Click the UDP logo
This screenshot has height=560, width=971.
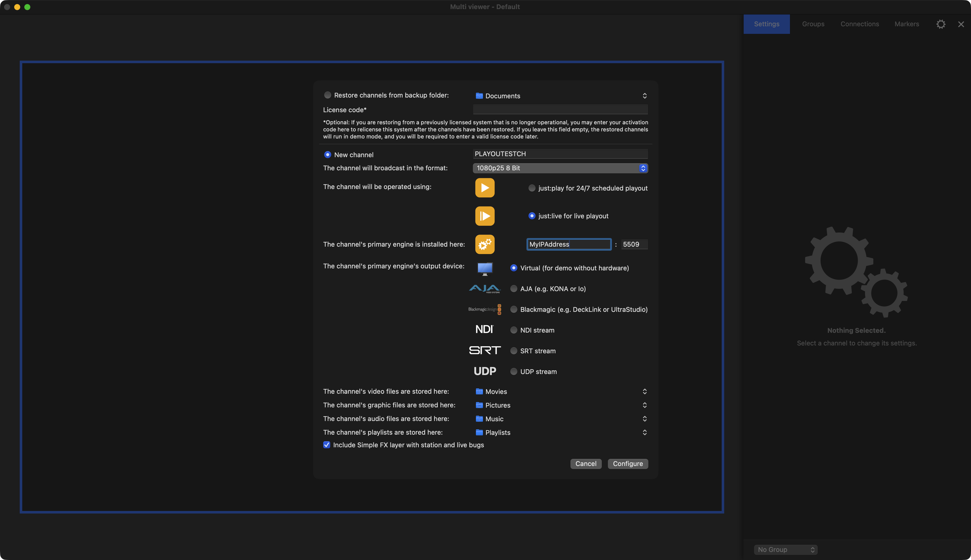click(x=484, y=371)
